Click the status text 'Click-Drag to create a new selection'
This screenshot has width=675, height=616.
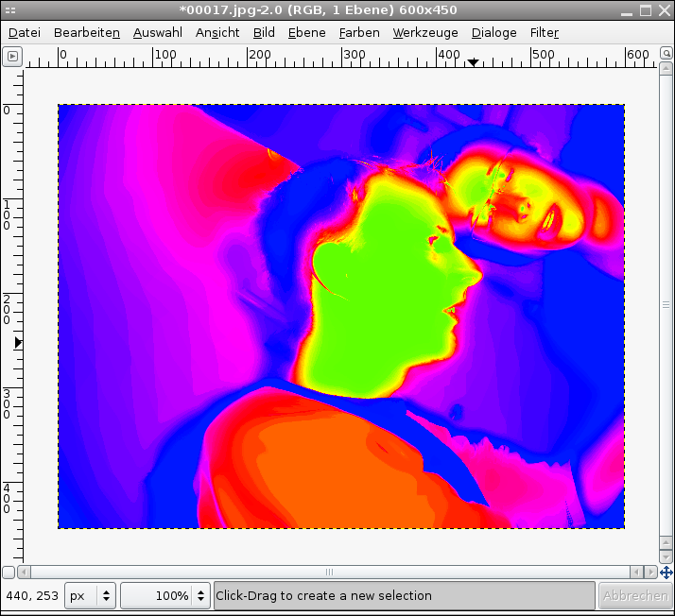coord(323,595)
